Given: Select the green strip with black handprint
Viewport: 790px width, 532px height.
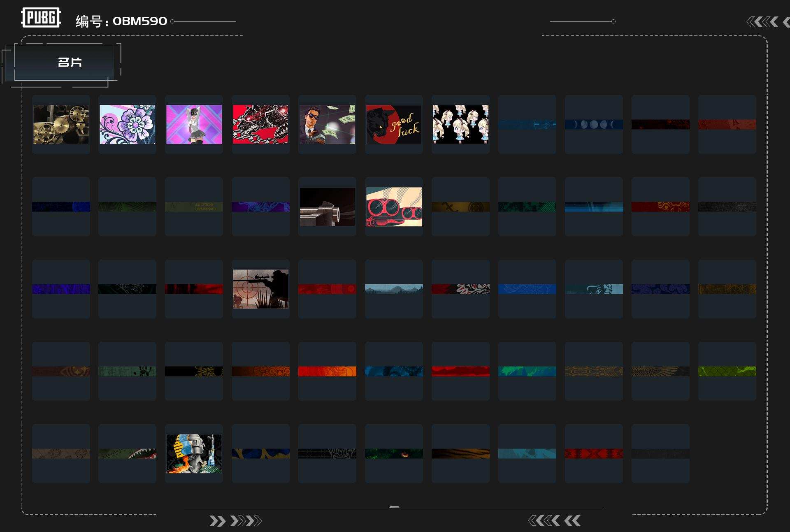Looking at the screenshot, I should click(x=128, y=371).
